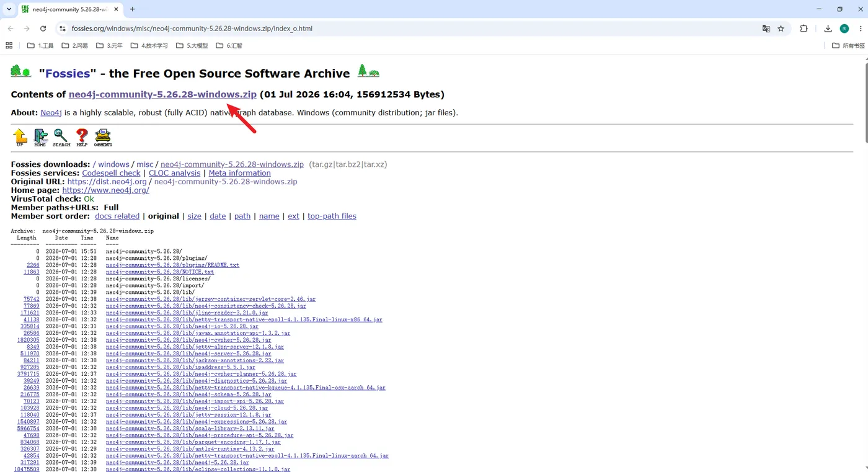Download the zip from Fossies downloads row
This screenshot has width=868, height=472.
(x=232, y=164)
